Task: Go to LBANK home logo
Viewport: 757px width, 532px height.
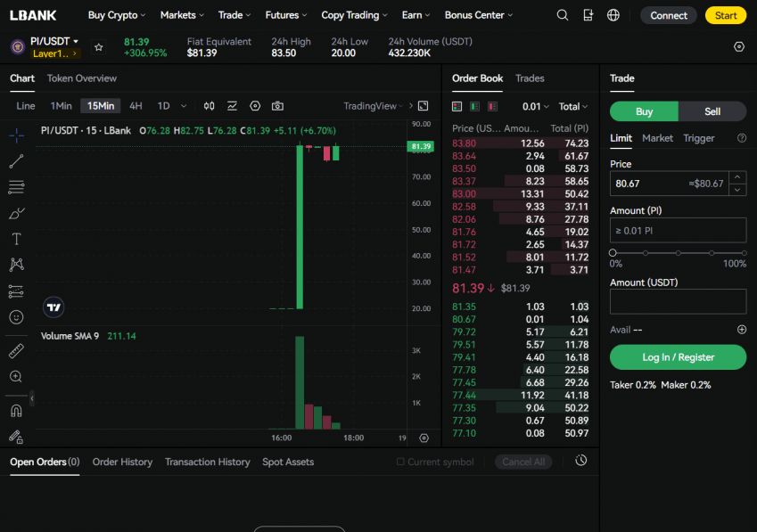Action: pos(33,15)
